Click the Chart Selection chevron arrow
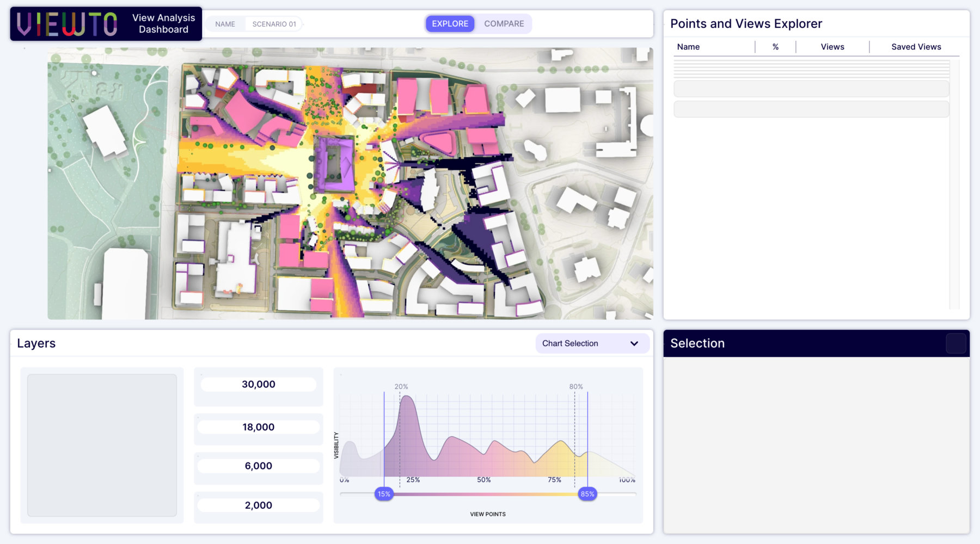 pos(634,344)
